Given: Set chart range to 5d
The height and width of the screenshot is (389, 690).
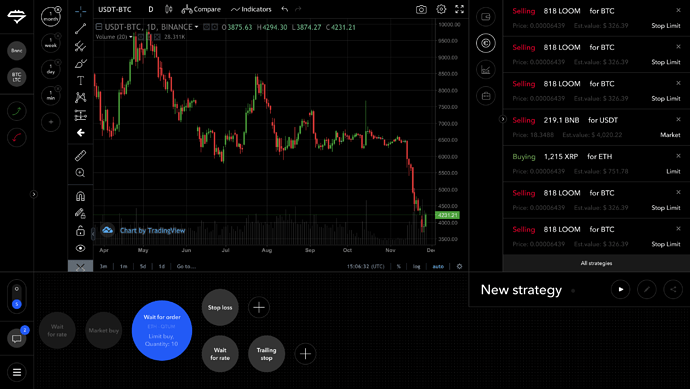Looking at the screenshot, I should coord(143,266).
